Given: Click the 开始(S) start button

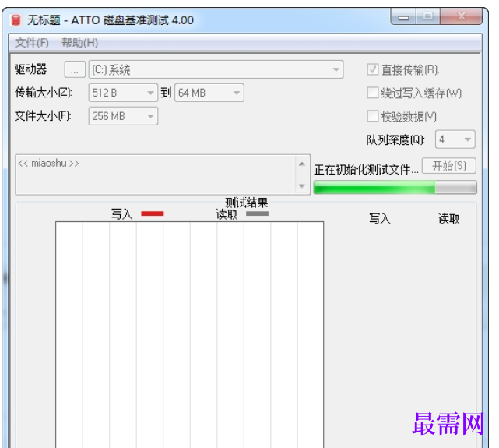Looking at the screenshot, I should 449,166.
